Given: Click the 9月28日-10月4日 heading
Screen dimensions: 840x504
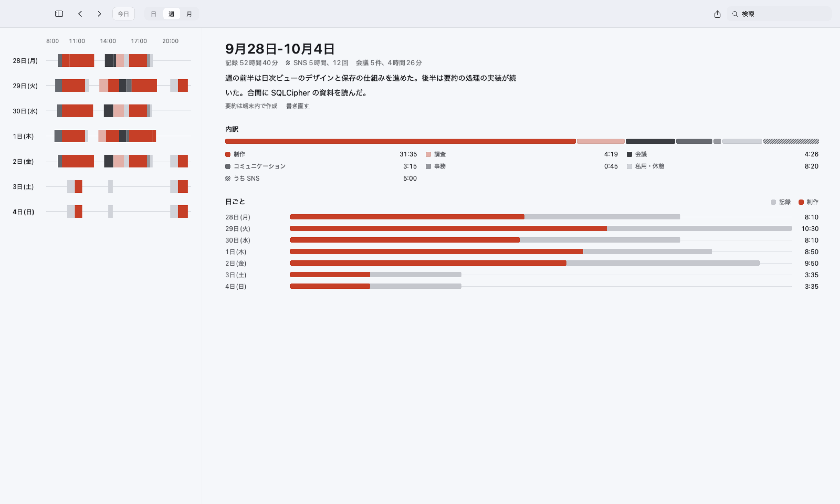Looking at the screenshot, I should pyautogui.click(x=280, y=49).
